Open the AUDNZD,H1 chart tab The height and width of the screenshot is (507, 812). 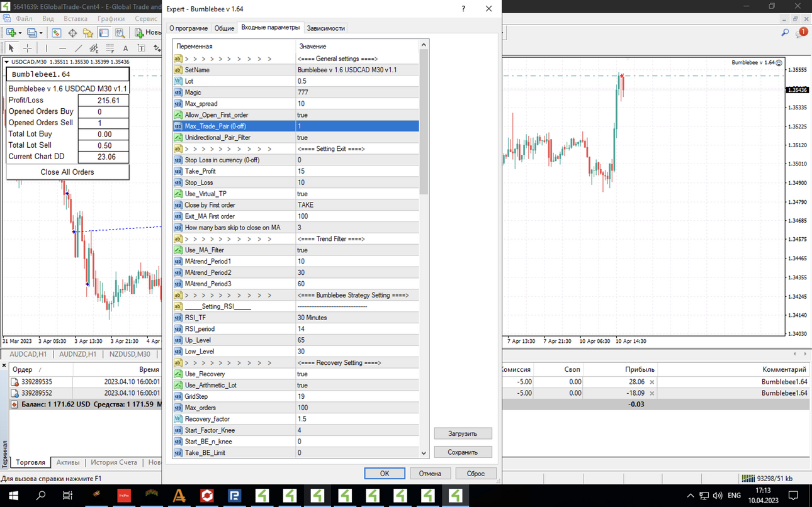click(77, 354)
